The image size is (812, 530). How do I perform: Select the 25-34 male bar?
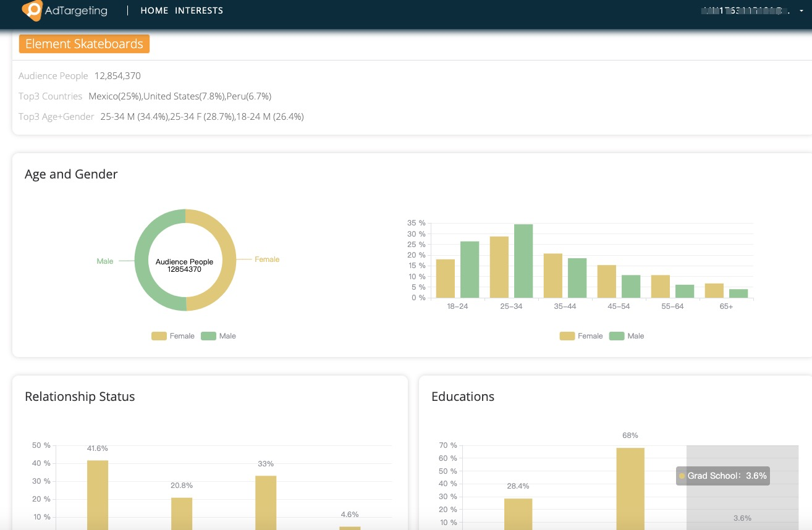pyautogui.click(x=523, y=261)
